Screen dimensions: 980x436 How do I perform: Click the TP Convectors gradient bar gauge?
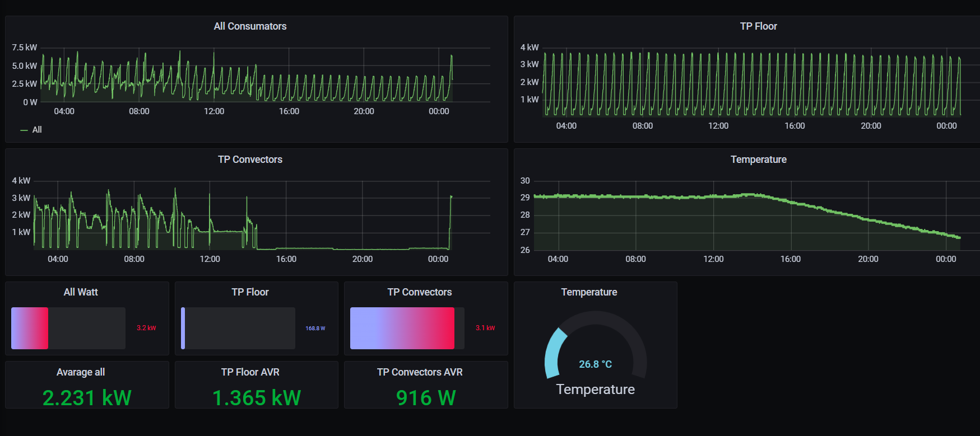402,328
